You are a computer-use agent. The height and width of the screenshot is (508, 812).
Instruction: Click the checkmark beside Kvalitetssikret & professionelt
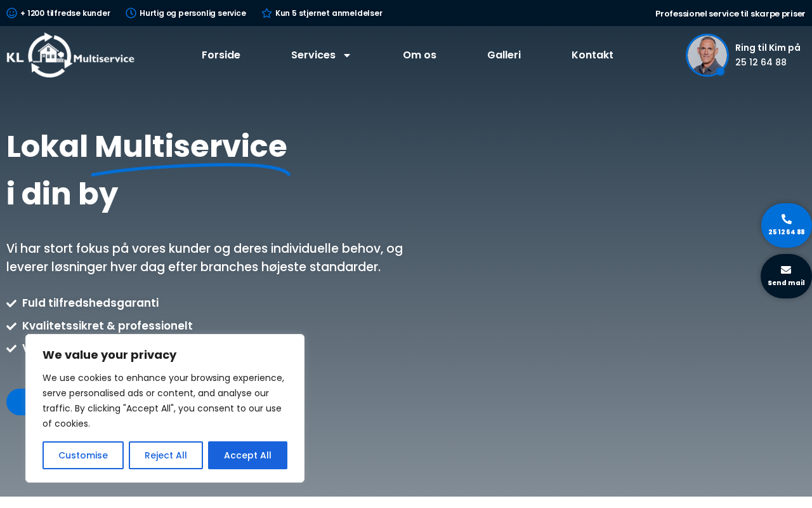11,326
